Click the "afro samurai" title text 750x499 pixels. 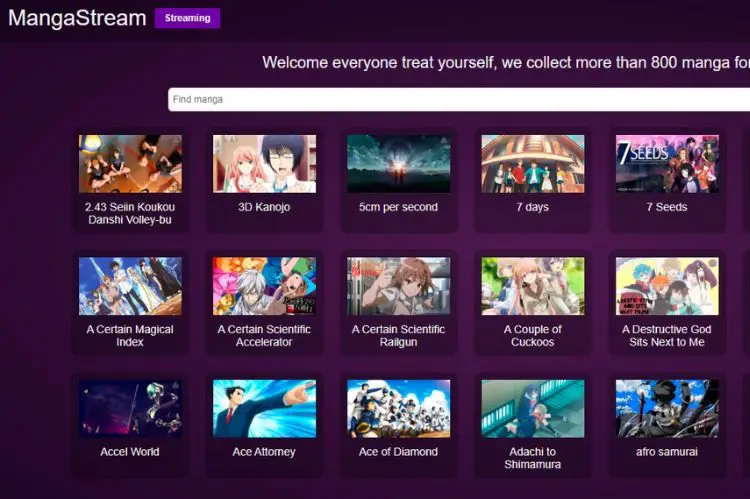(667, 452)
